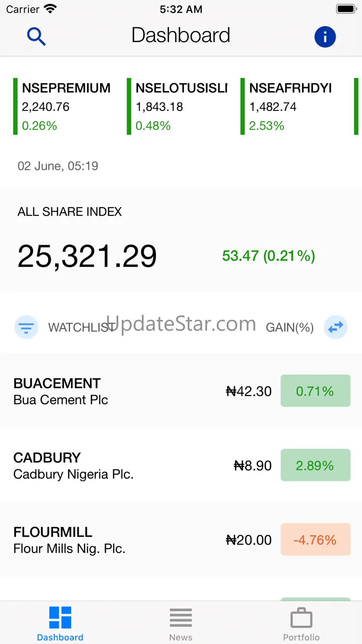
Task: Tap the blue info icon
Action: pos(325,36)
